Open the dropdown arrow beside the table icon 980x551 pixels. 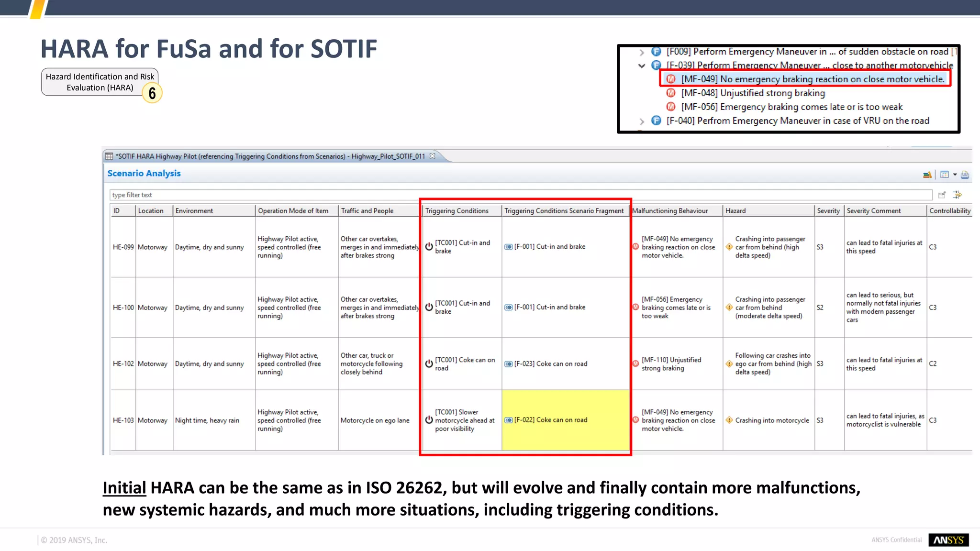pyautogui.click(x=955, y=175)
